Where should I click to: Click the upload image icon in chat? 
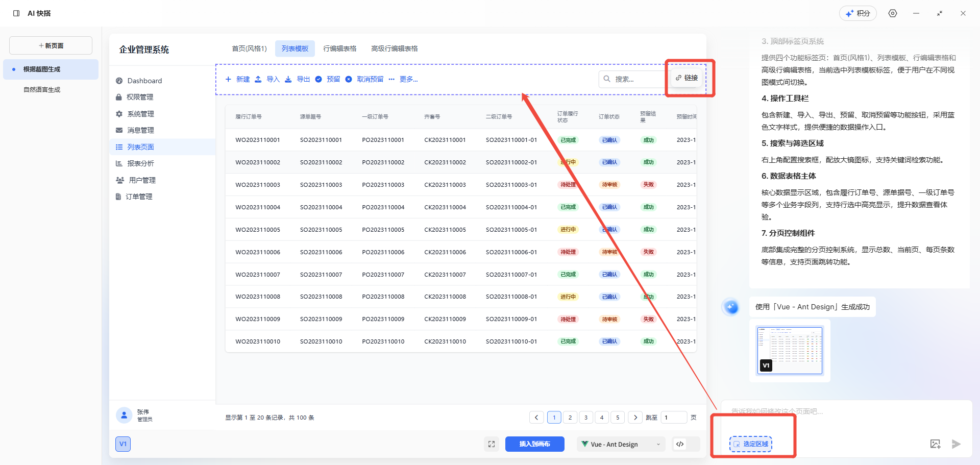(x=935, y=444)
